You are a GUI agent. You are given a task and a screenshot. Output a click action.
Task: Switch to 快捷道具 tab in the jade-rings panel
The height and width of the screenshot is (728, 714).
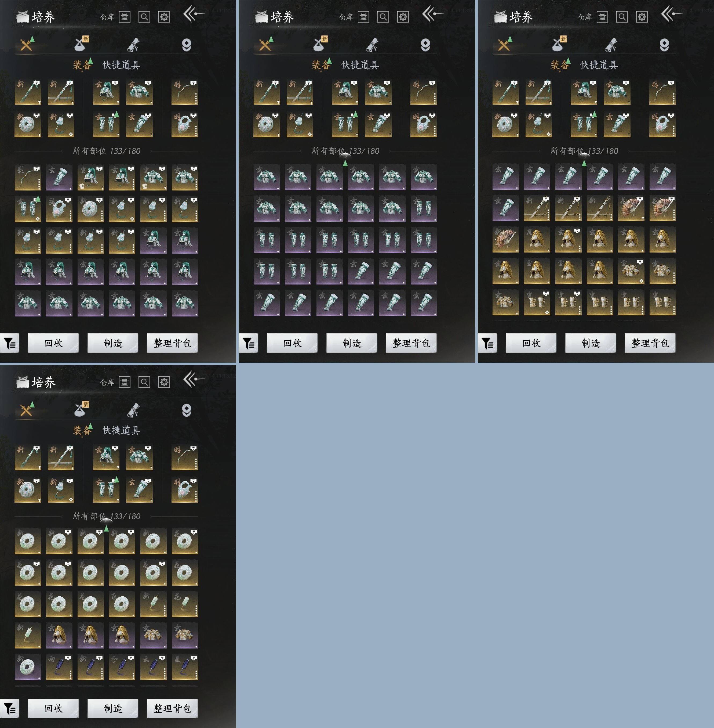coord(121,430)
